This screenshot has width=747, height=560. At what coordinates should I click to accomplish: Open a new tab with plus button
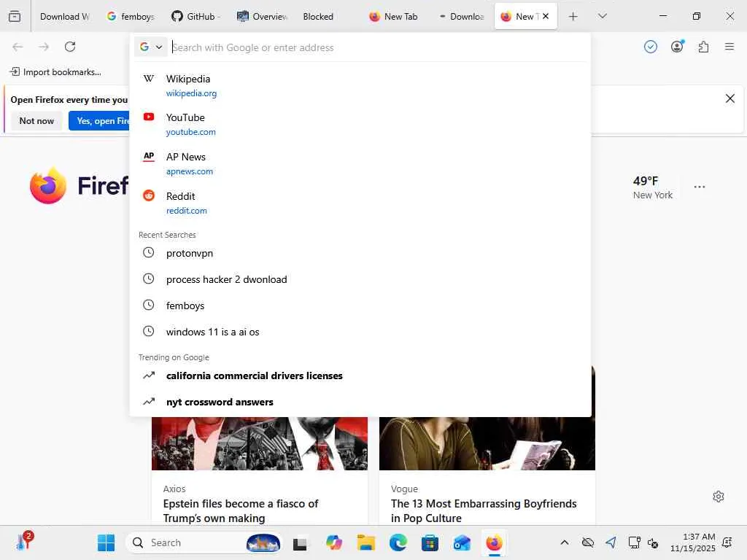click(x=573, y=16)
